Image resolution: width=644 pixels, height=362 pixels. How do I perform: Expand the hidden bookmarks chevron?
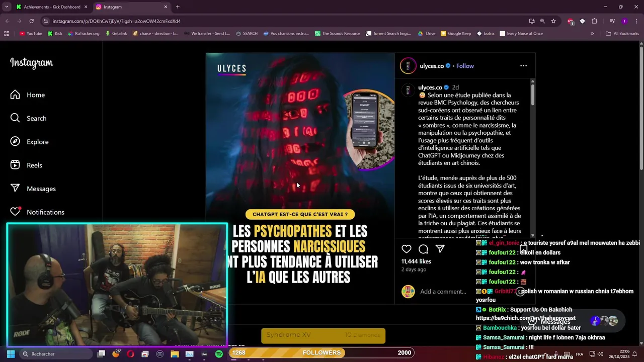pyautogui.click(x=592, y=34)
